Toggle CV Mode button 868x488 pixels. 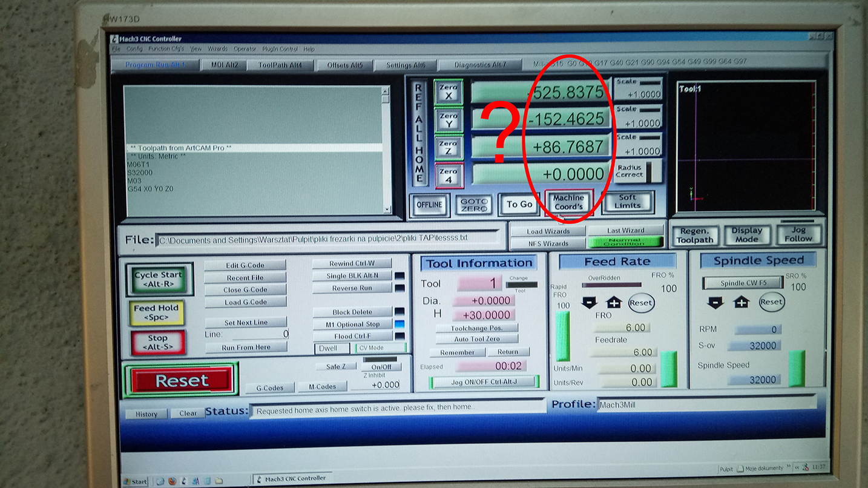380,348
